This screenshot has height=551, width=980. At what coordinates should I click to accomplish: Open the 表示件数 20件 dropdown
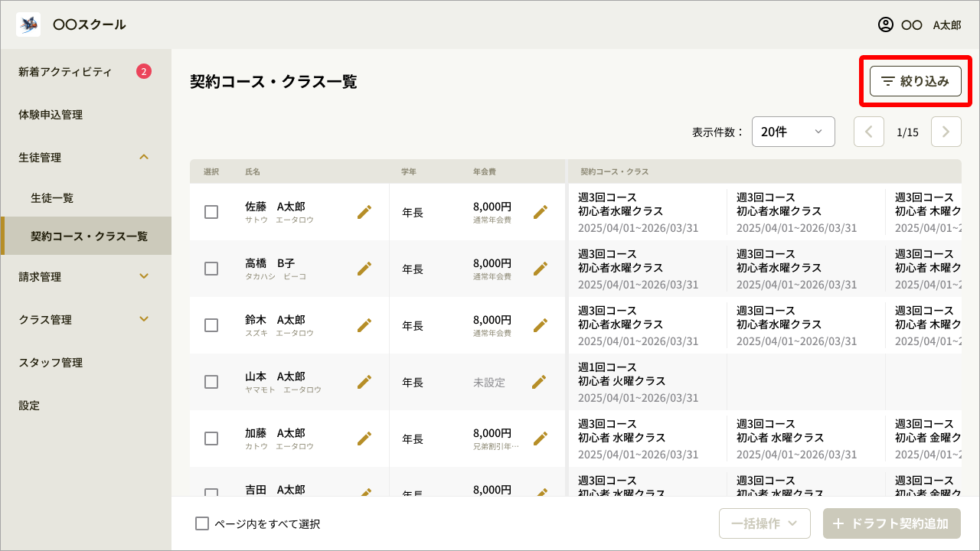[x=792, y=132]
